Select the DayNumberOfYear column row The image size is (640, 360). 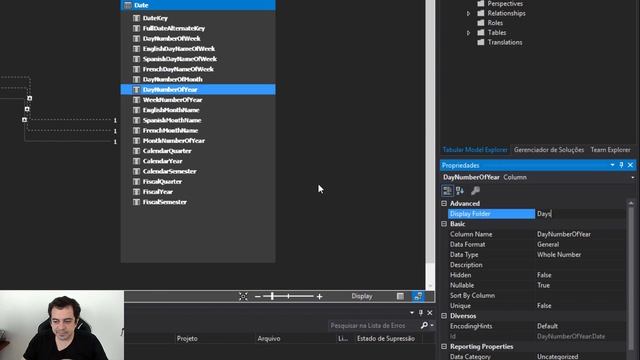(198, 89)
